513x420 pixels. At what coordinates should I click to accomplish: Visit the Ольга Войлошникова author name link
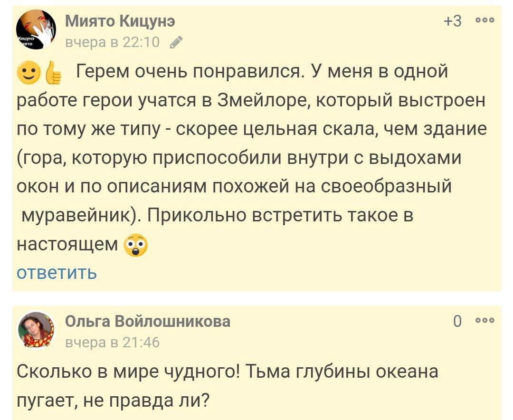(147, 321)
